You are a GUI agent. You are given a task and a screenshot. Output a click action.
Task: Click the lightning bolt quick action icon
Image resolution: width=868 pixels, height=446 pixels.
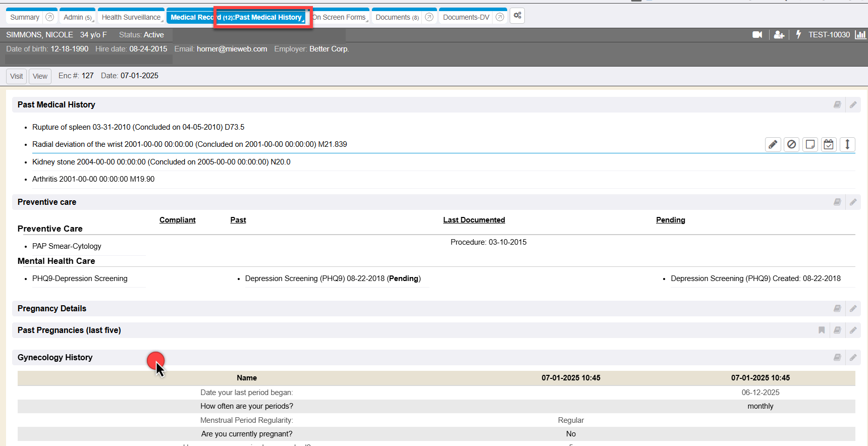798,34
